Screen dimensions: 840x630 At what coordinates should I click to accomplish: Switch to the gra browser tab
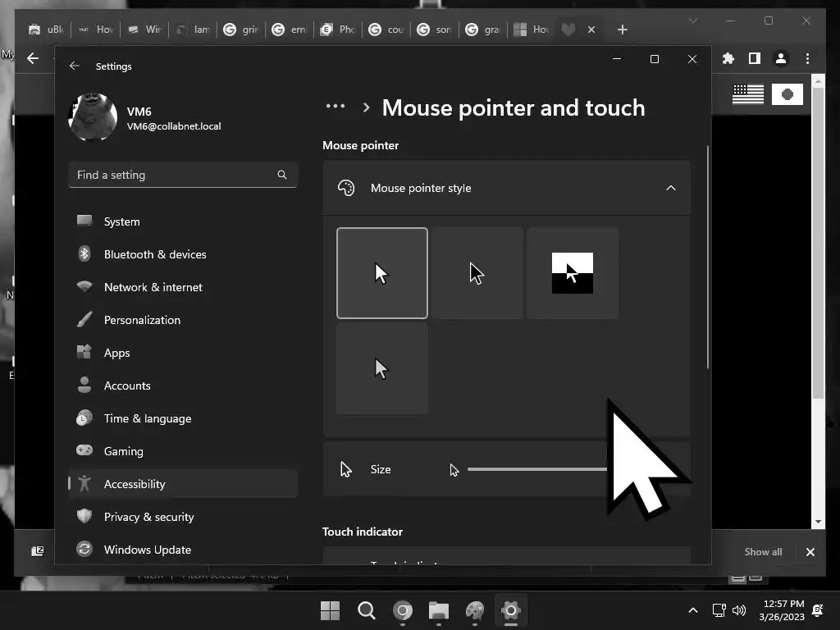pyautogui.click(x=482, y=30)
